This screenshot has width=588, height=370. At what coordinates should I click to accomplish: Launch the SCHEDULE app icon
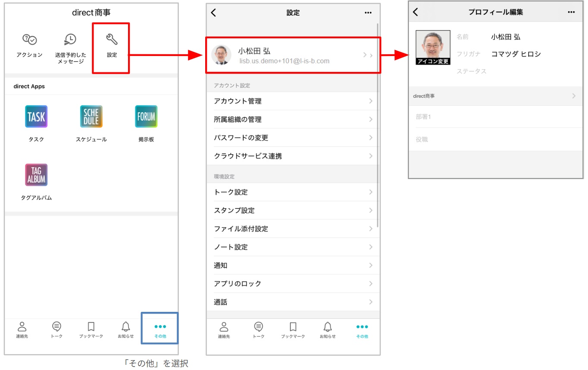click(x=91, y=116)
